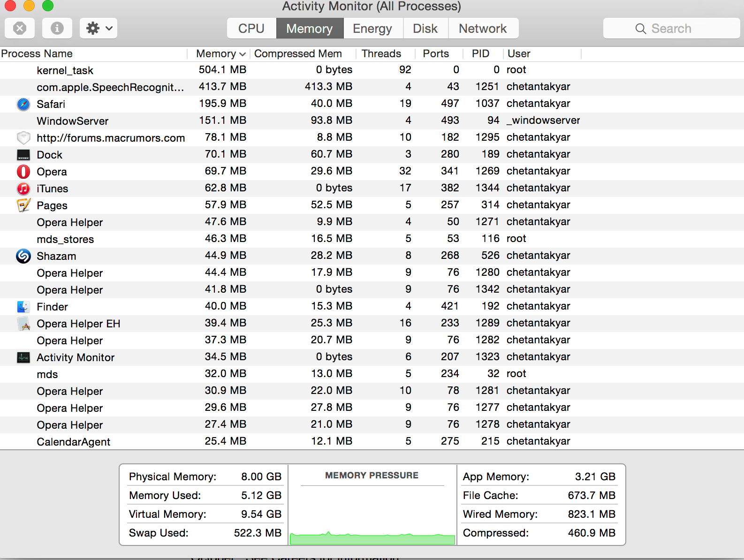Viewport: 744px width, 560px height.
Task: Click the Memory Used 5.12 GB value
Action: pos(261,495)
